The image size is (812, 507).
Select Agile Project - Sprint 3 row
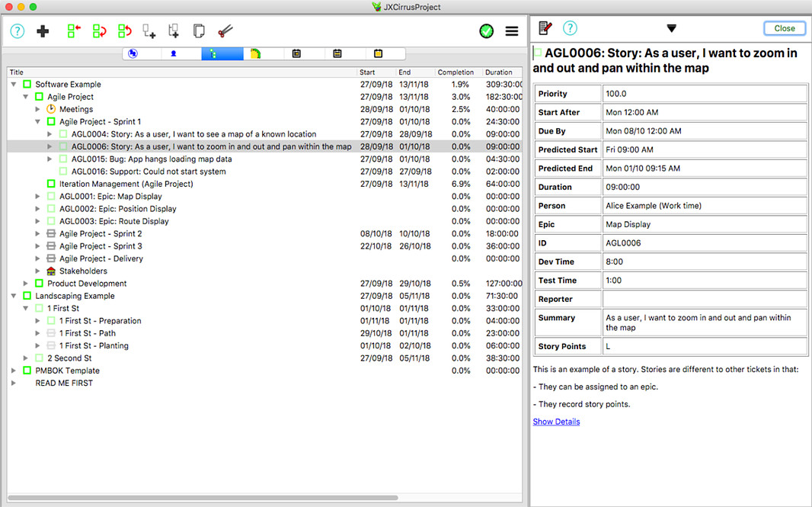click(x=264, y=245)
